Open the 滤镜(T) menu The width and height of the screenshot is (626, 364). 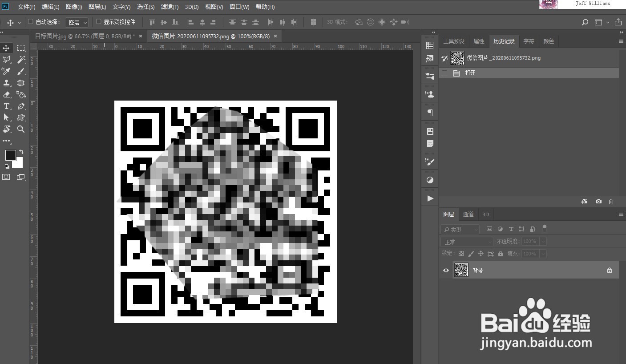(170, 7)
